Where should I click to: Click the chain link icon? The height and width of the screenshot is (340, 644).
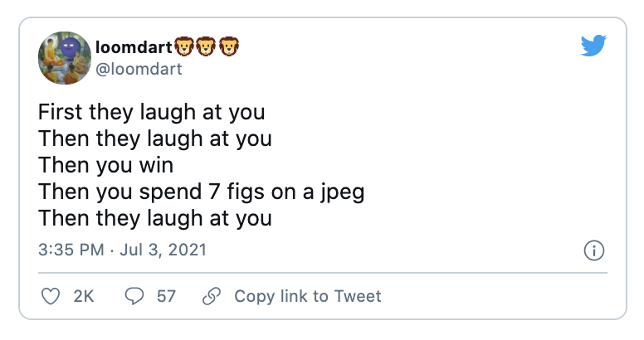coord(212,296)
